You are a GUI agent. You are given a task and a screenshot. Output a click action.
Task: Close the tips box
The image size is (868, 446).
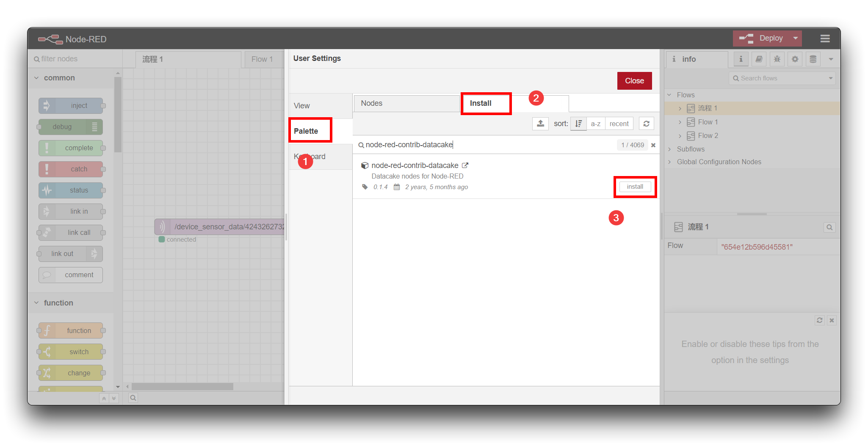click(x=832, y=320)
